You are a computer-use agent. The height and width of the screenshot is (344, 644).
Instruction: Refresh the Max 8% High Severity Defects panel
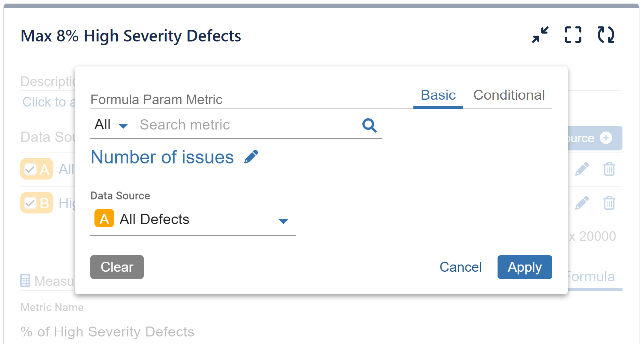click(x=605, y=35)
